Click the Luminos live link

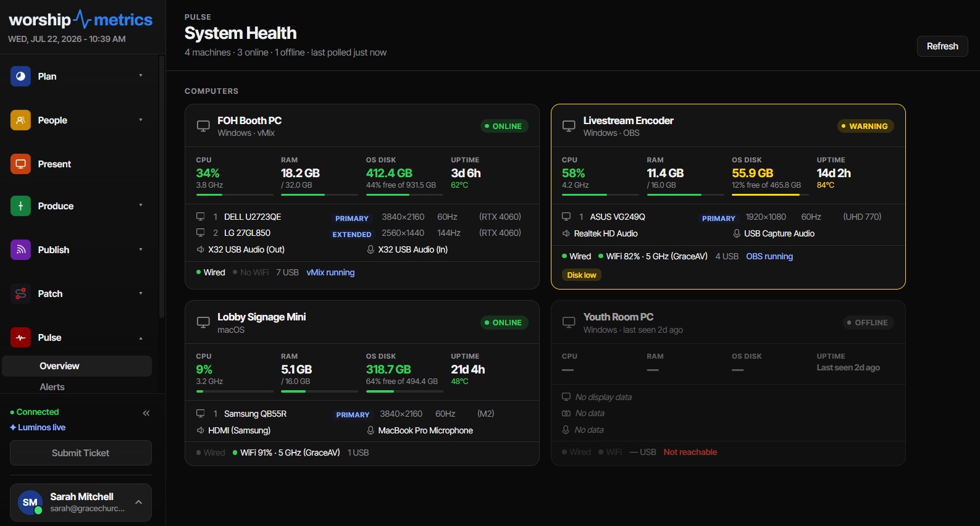tap(38, 427)
